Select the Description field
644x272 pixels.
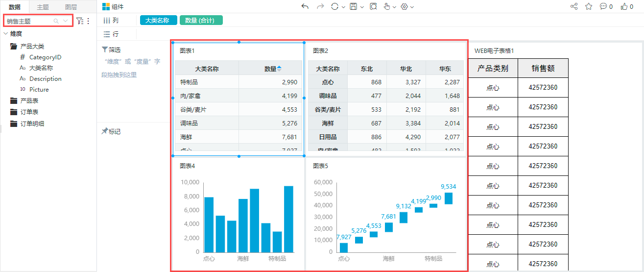(x=46, y=79)
